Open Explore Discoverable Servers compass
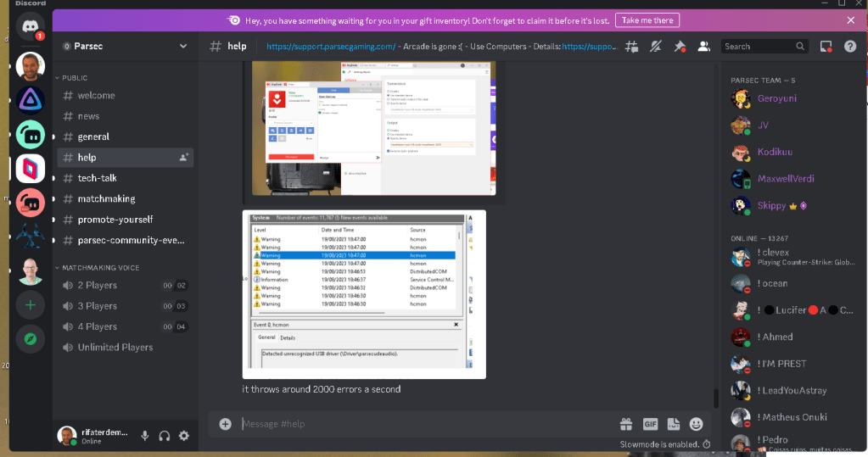 click(x=30, y=339)
